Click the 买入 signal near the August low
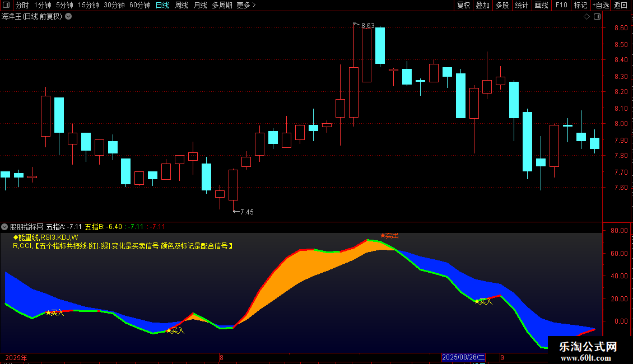This screenshot has height=364, width=633. (175, 330)
